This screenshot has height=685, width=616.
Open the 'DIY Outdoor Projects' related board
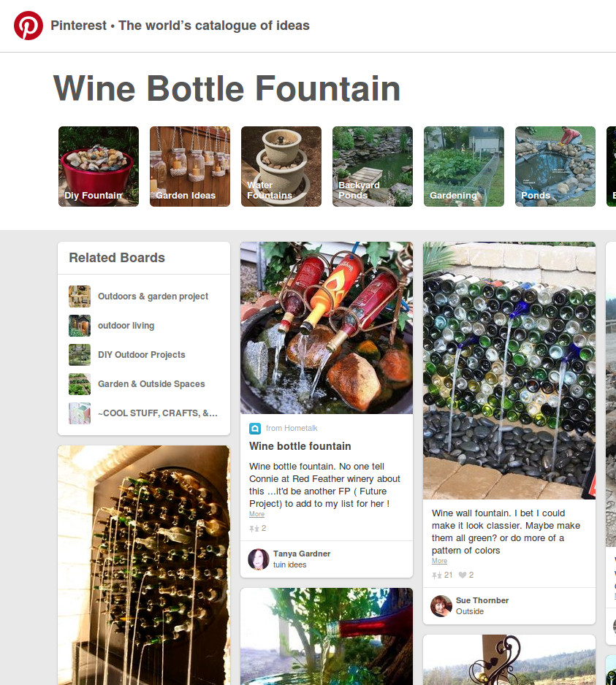coord(141,355)
